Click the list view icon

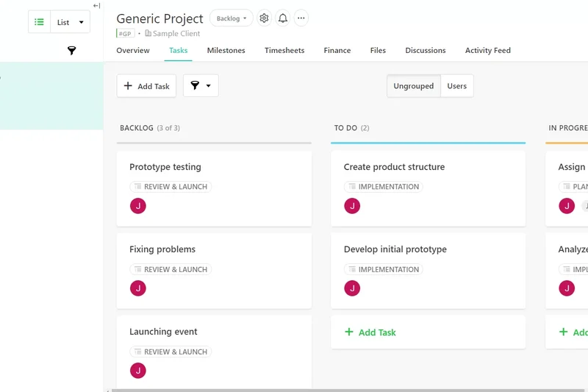click(40, 22)
